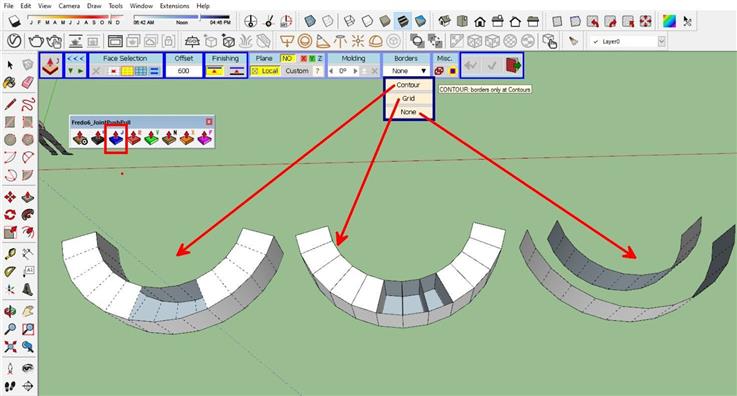
Task: Open the Camera menu
Action: pos(69,6)
